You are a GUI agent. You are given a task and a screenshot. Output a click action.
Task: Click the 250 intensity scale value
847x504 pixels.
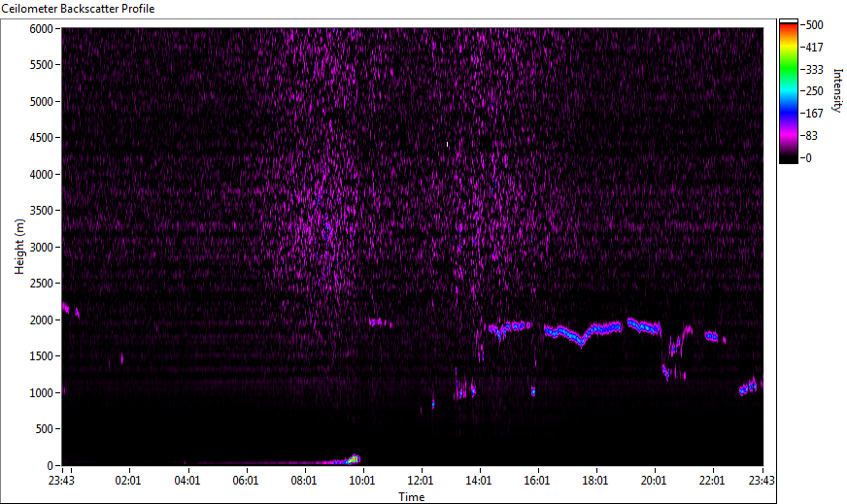(x=814, y=91)
